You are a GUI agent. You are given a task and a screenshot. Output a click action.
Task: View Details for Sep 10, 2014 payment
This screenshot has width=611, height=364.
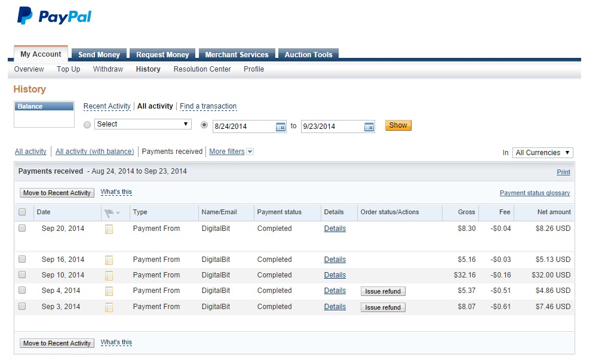pos(334,275)
